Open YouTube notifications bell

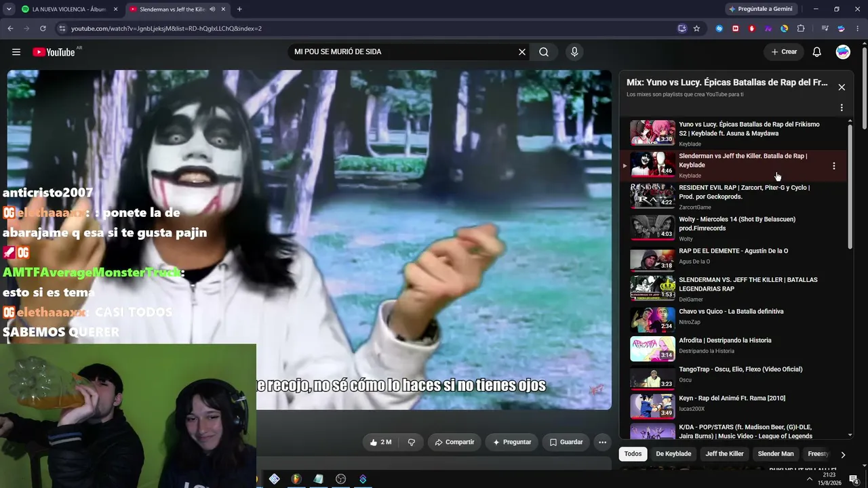817,52
